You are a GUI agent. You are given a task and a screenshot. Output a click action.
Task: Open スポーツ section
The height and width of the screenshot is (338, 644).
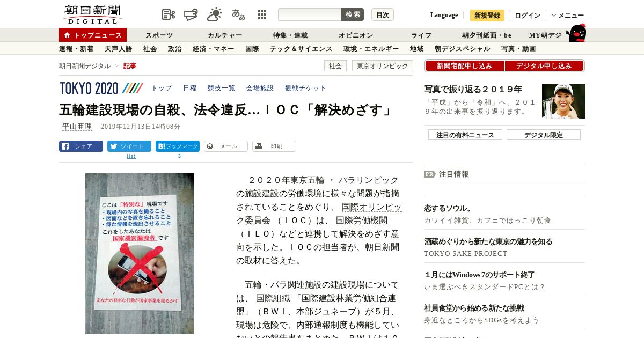(159, 35)
